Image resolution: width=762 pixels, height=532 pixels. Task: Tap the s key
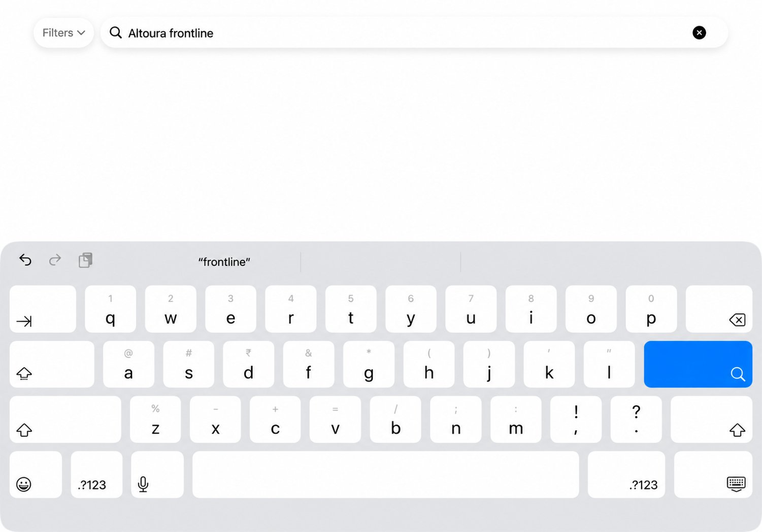click(189, 364)
